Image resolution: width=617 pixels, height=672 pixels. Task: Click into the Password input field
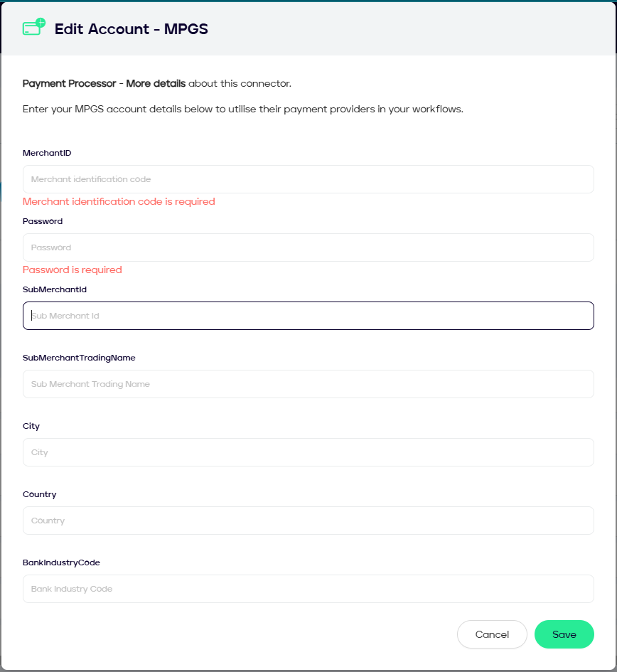coord(308,247)
